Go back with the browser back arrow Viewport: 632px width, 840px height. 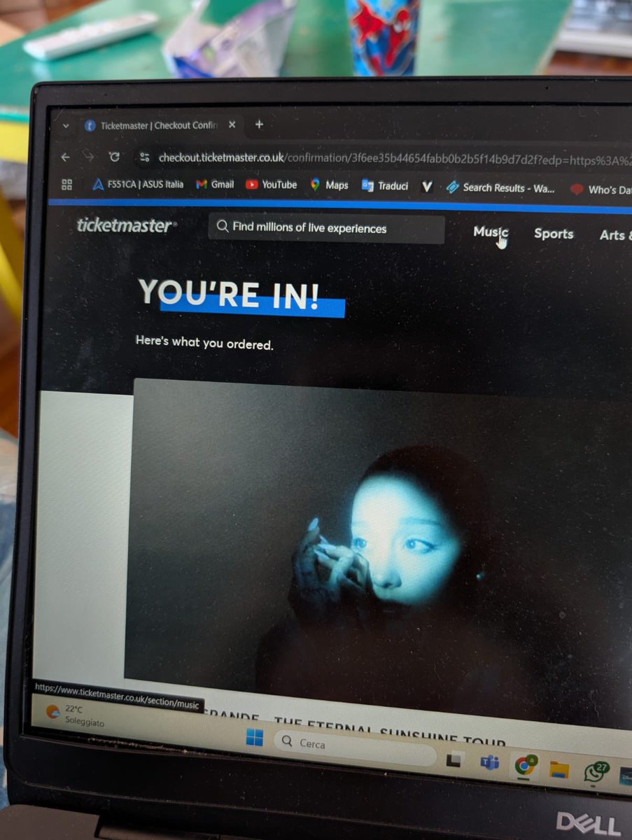point(66,157)
